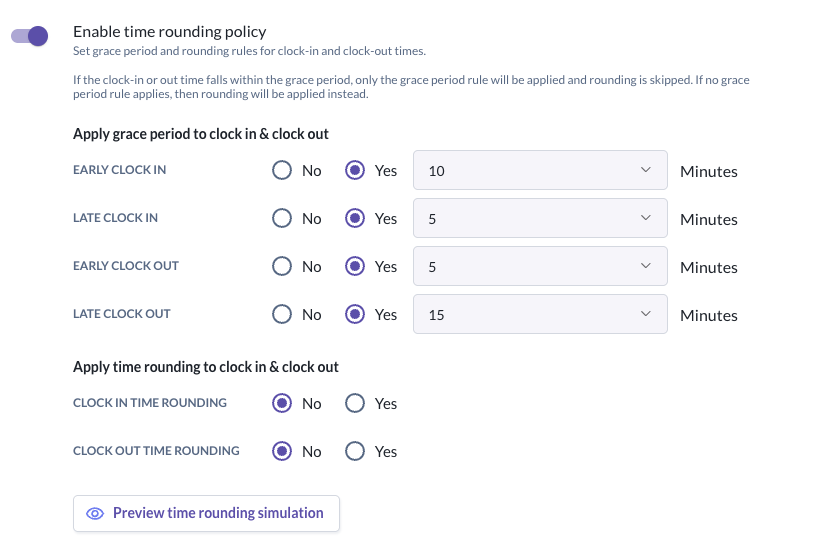Select No for Clock Out Time Rounding
Image resolution: width=830 pixels, height=549 pixels.
283,452
